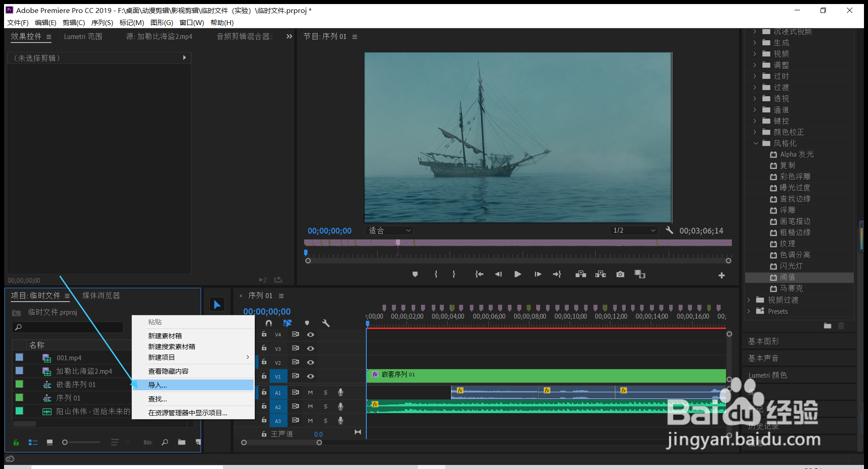Click Add Marker in the program monitor
Screen dimensions: 868x469
coord(415,274)
